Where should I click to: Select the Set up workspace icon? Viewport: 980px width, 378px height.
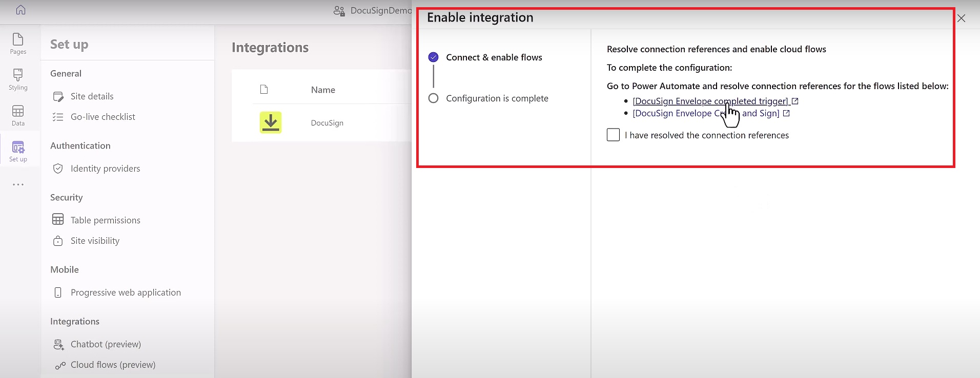[x=18, y=151]
